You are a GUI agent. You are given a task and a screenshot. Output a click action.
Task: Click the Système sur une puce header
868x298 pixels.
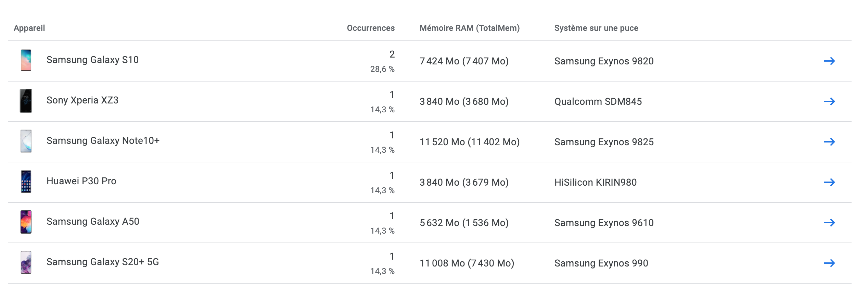pyautogui.click(x=596, y=28)
